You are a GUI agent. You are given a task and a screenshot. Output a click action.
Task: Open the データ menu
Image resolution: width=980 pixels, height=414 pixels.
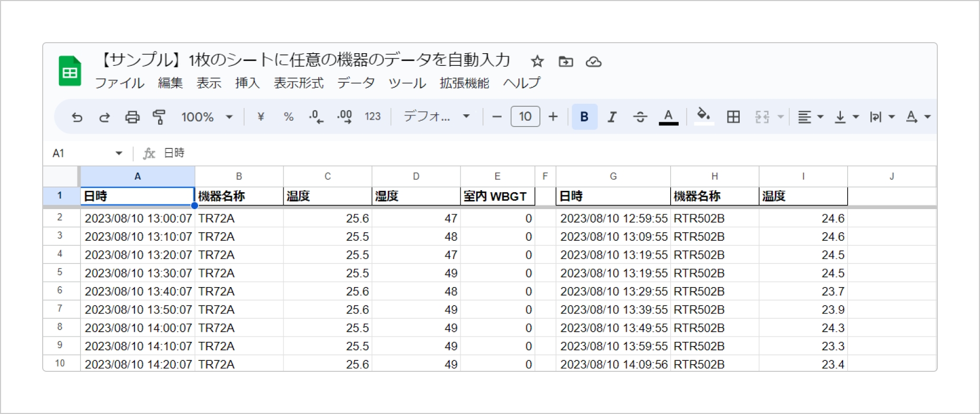[356, 83]
